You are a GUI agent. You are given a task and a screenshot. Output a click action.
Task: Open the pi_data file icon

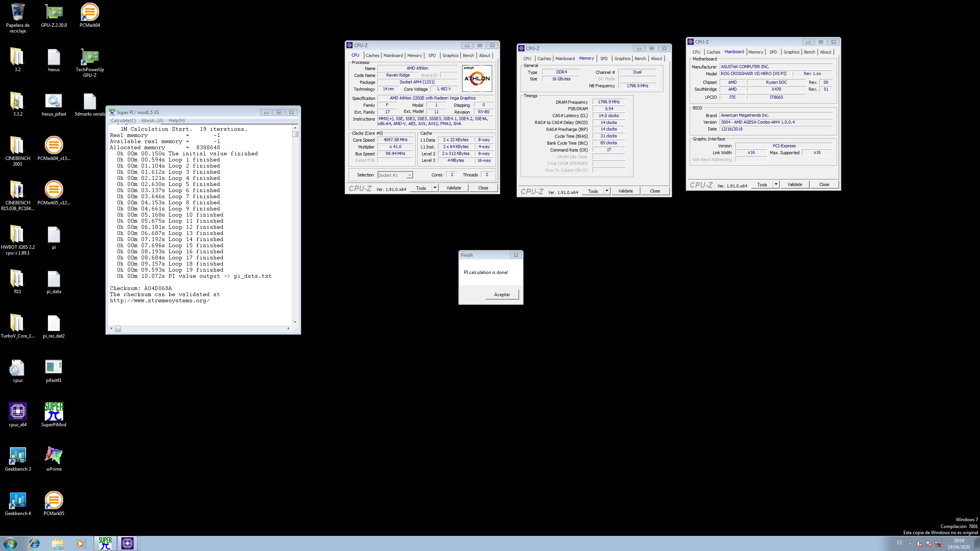tap(54, 282)
